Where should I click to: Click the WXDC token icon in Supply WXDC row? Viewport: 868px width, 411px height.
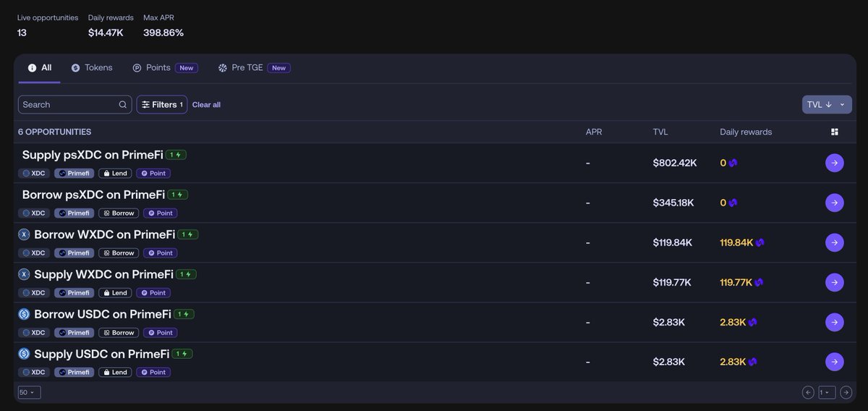(24, 274)
